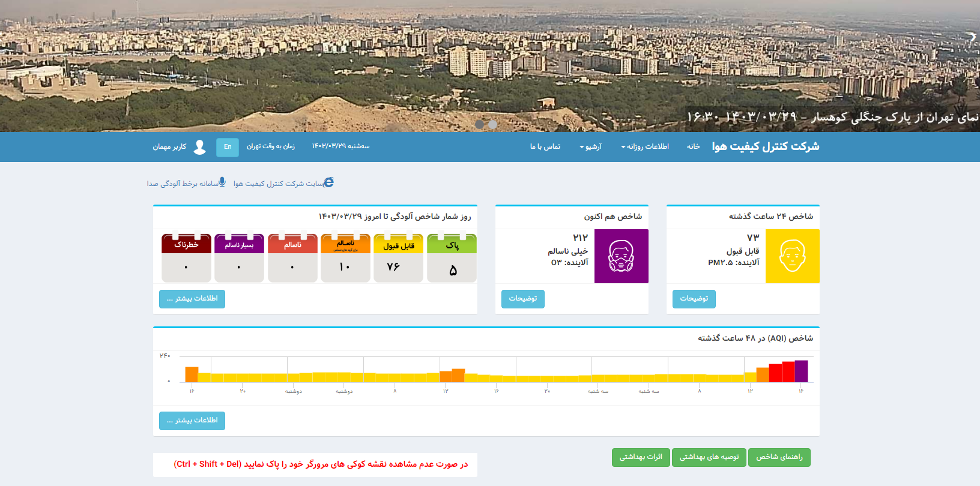Open the اطلاعات روزانه dropdown menu
The image size is (980, 486).
(x=644, y=147)
